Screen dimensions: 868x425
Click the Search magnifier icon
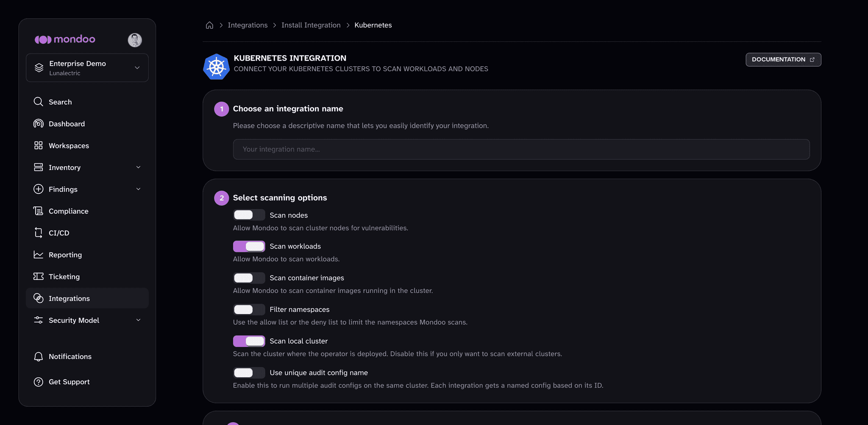coord(39,102)
